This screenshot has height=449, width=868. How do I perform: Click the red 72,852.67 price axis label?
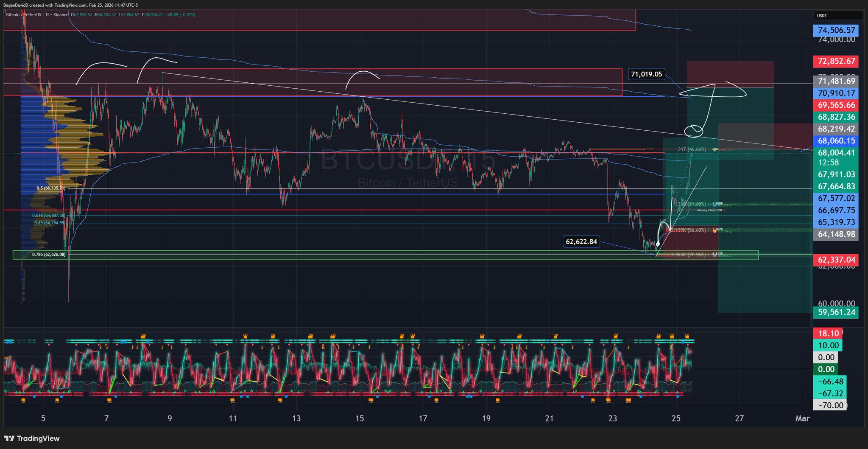tap(836, 61)
